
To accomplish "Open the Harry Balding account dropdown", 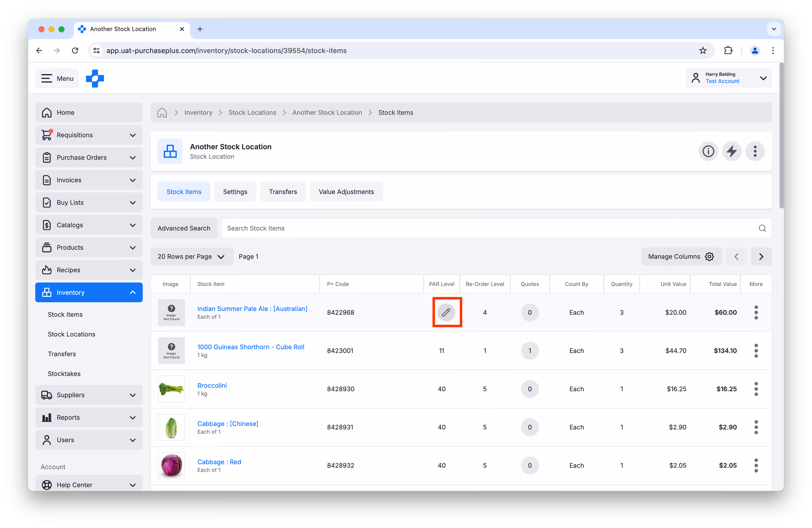I will pos(729,78).
